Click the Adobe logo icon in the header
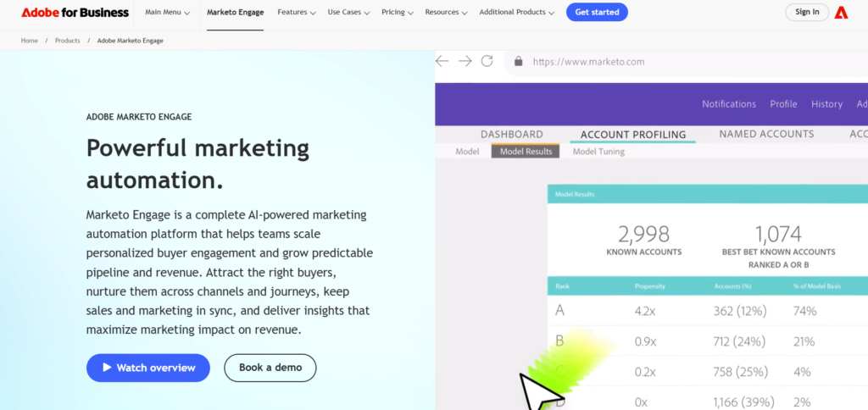Screen dimensions: 868x410 click(841, 12)
